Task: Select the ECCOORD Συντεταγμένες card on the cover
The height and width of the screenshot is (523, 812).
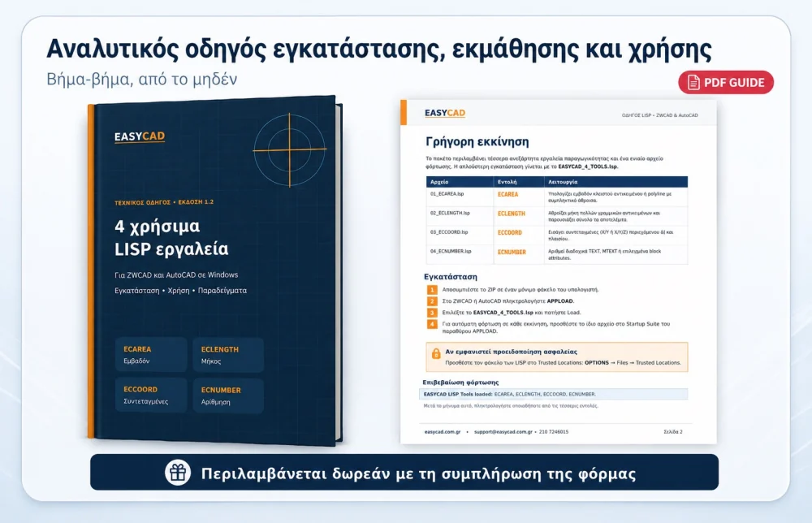Action: [x=151, y=395]
